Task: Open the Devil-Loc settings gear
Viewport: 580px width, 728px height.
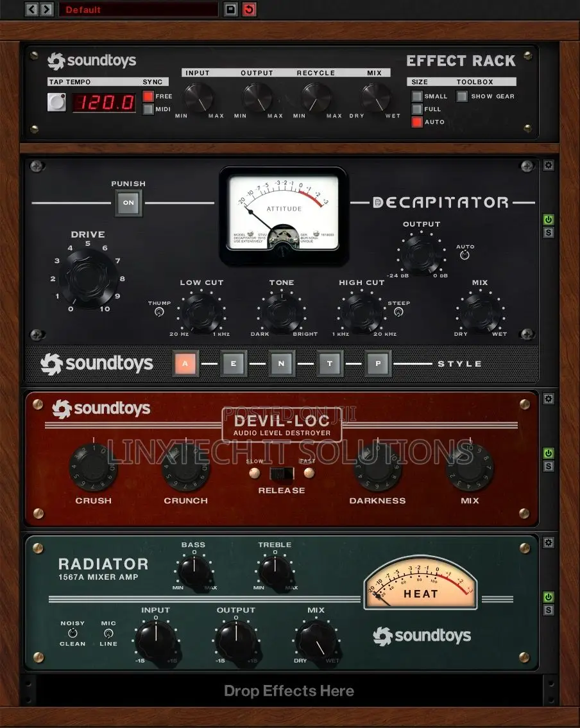Action: point(549,399)
